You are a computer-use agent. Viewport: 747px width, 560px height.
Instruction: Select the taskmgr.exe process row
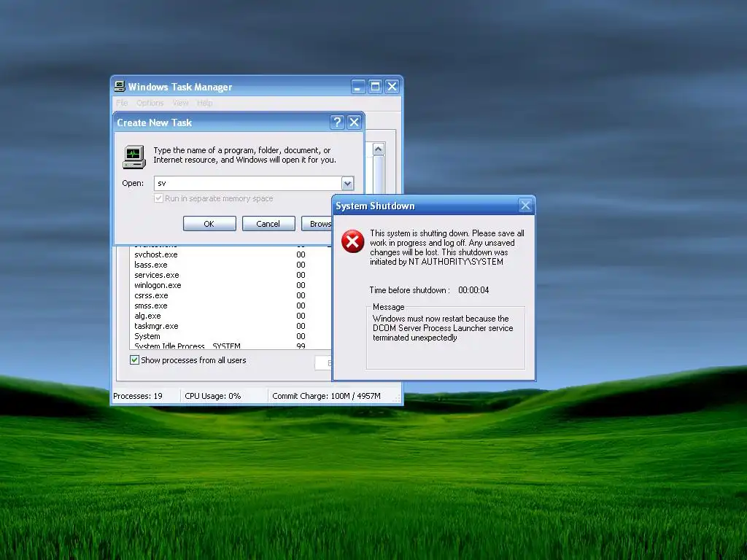pyautogui.click(x=231, y=326)
